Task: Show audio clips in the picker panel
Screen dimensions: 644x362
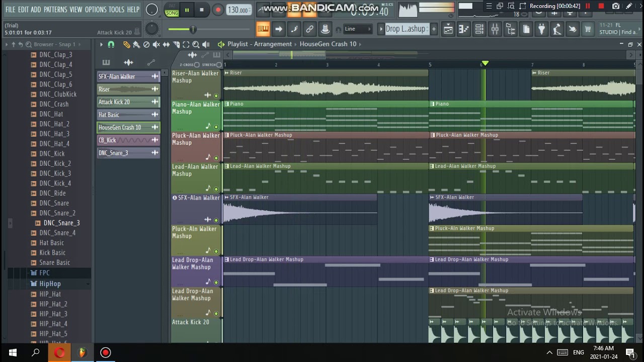Action: pos(128,62)
